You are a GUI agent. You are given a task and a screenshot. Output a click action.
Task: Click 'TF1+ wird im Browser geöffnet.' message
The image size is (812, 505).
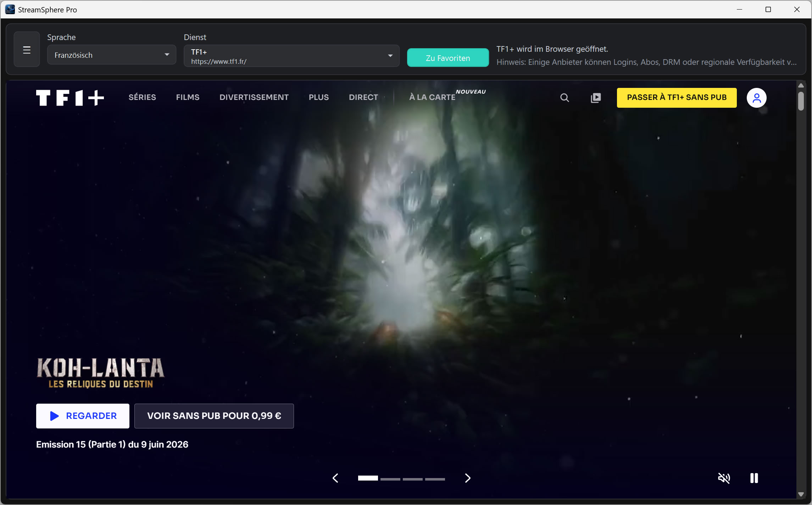tap(552, 49)
